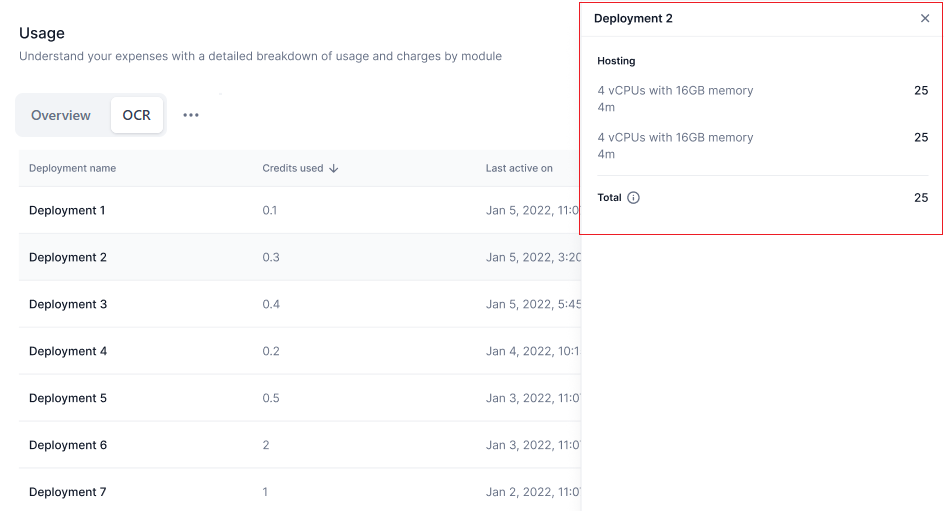The image size is (949, 515).
Task: Close the Deployment 2 details panel
Action: [924, 18]
